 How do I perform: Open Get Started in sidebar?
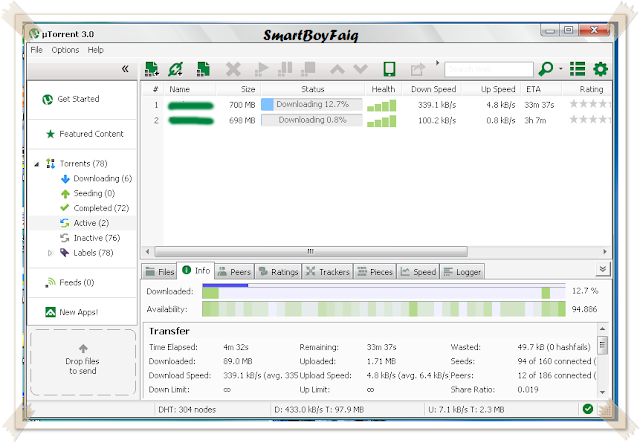[x=71, y=99]
